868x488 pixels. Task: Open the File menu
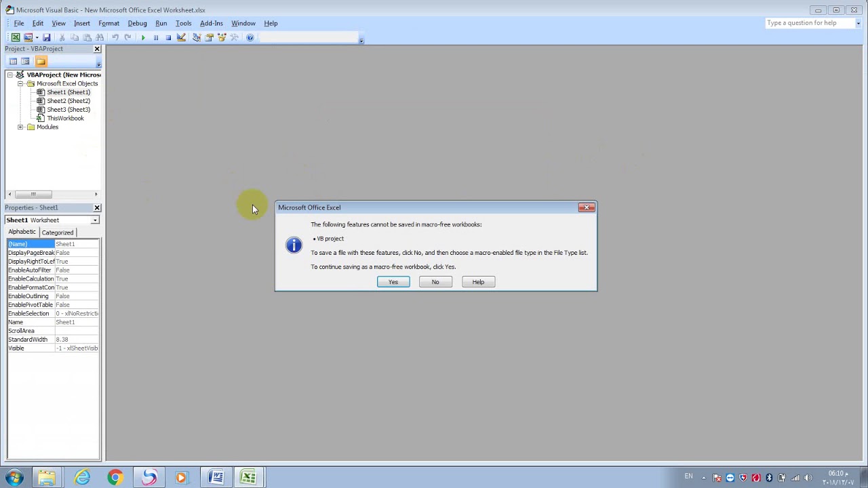coord(19,23)
